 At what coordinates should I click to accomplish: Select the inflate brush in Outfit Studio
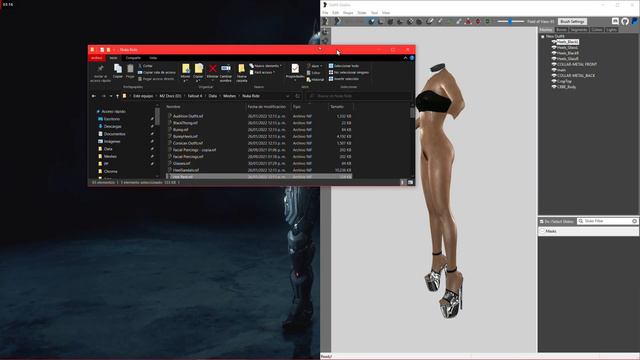click(x=390, y=22)
